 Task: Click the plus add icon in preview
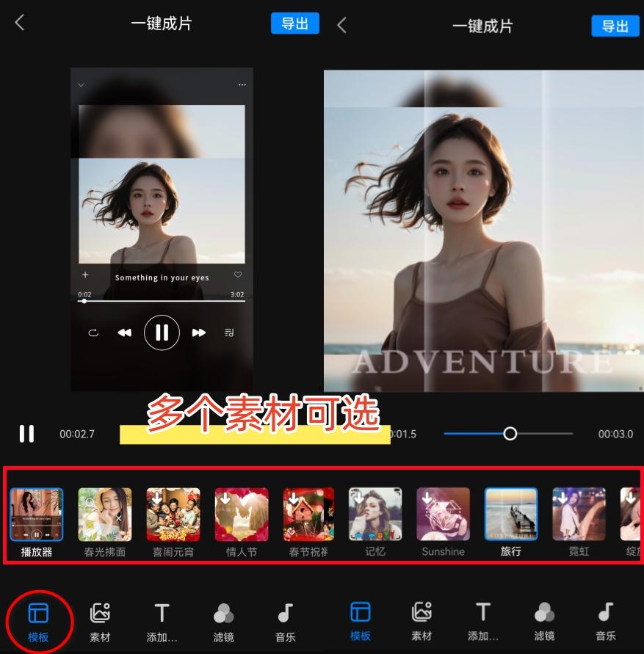point(85,275)
